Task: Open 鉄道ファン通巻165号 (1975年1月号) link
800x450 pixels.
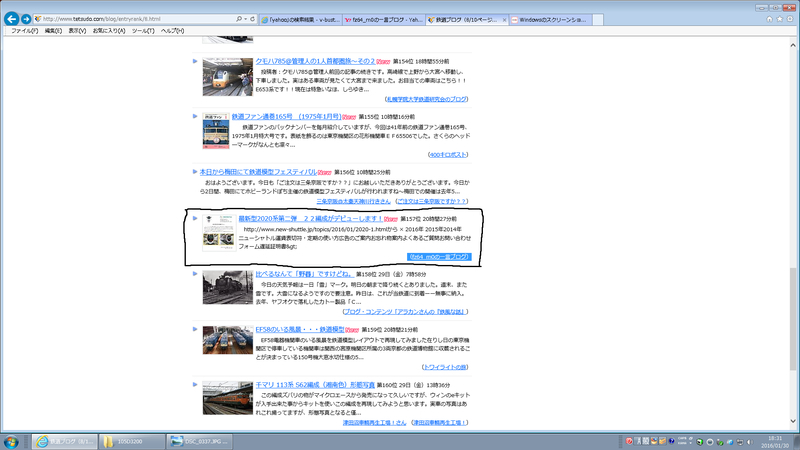Action: [286, 117]
